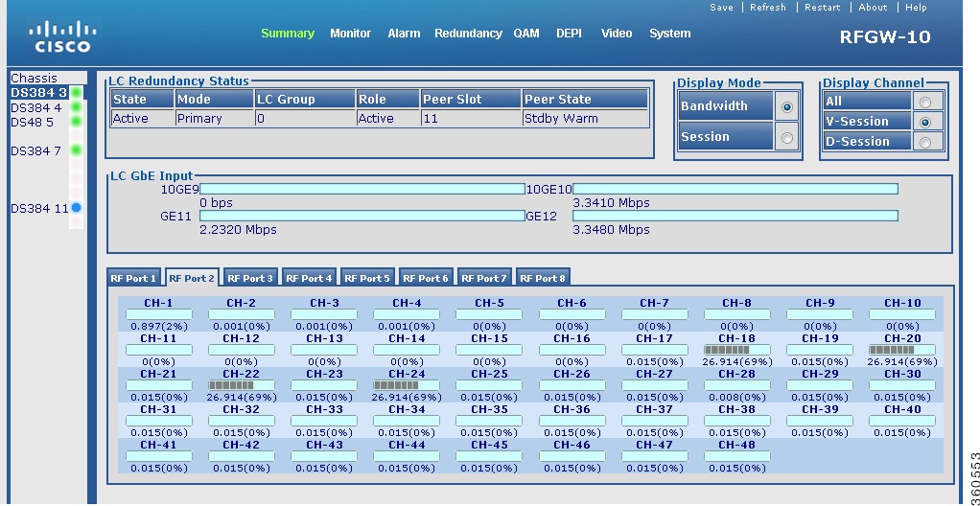This screenshot has height=506, width=980.
Task: Click the CH-35 channel label
Action: pos(489,410)
